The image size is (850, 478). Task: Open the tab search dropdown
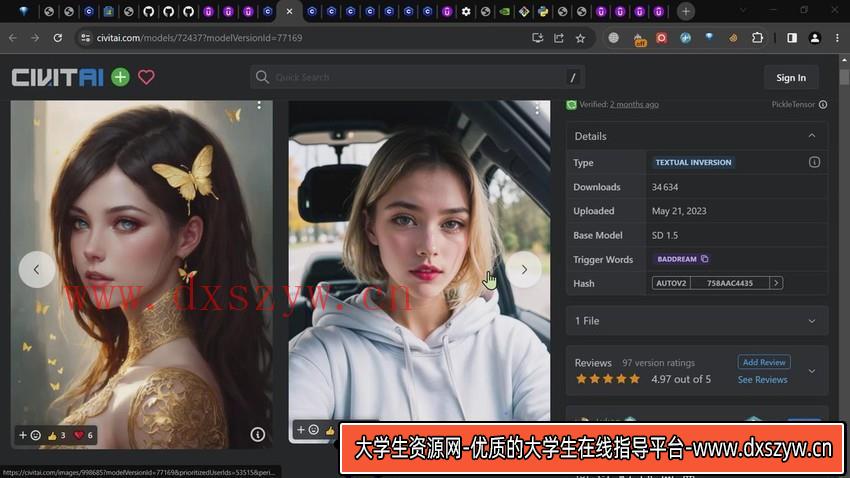[x=743, y=10]
